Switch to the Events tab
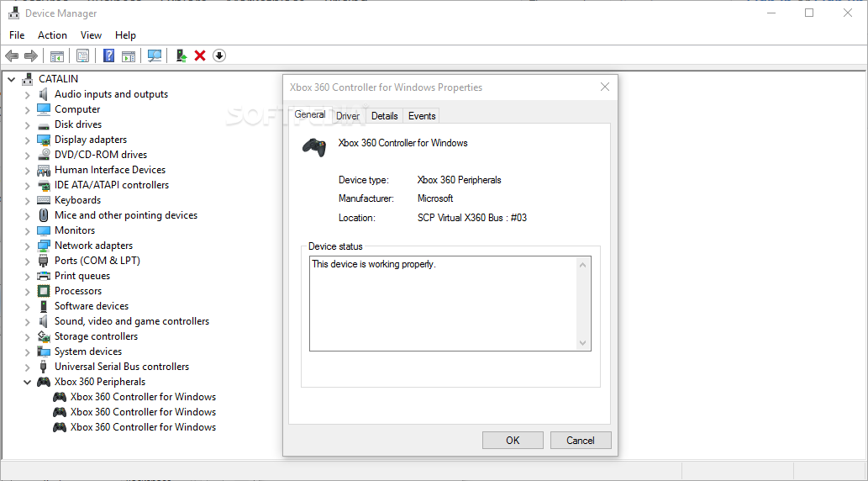This screenshot has width=868, height=481. tap(422, 116)
